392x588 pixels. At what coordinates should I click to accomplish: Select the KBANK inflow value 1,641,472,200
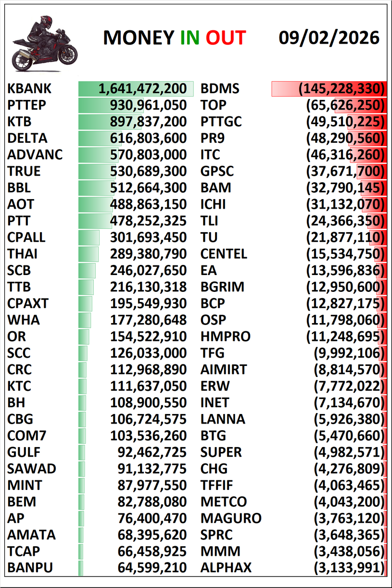point(142,89)
